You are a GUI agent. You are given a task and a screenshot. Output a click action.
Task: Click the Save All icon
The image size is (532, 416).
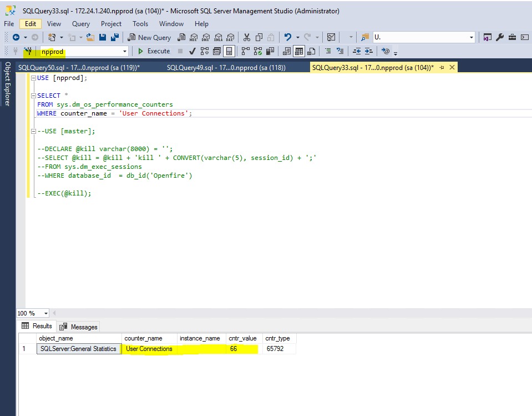(x=115, y=37)
